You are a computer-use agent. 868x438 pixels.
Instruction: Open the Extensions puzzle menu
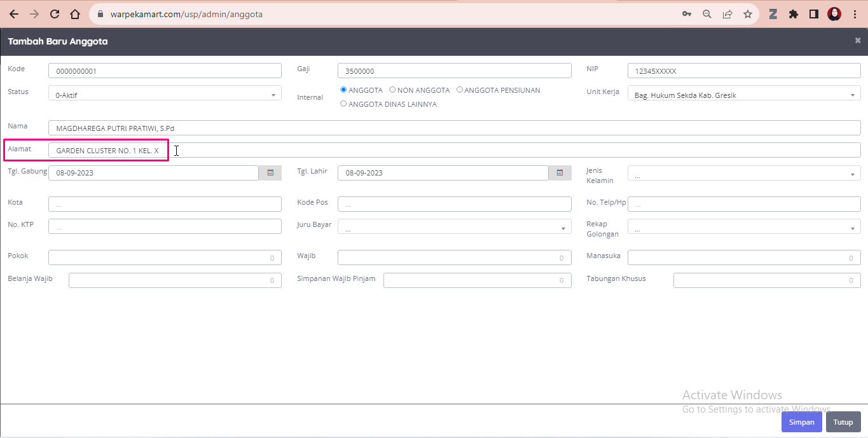(x=794, y=14)
